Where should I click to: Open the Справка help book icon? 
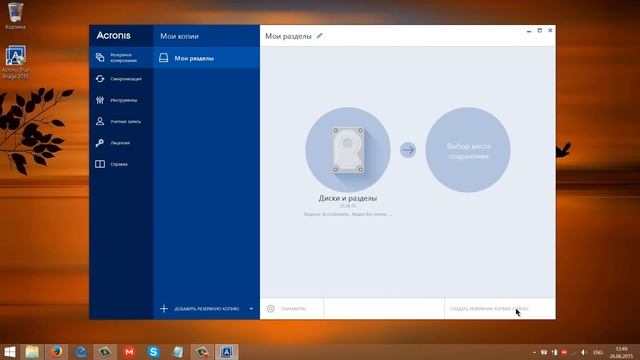[x=100, y=164]
